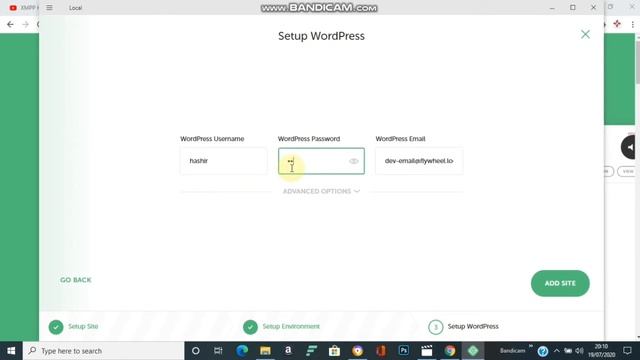Switch to Google Chrome on the taskbar
Viewport: 640px width, 360px height.
450,351
